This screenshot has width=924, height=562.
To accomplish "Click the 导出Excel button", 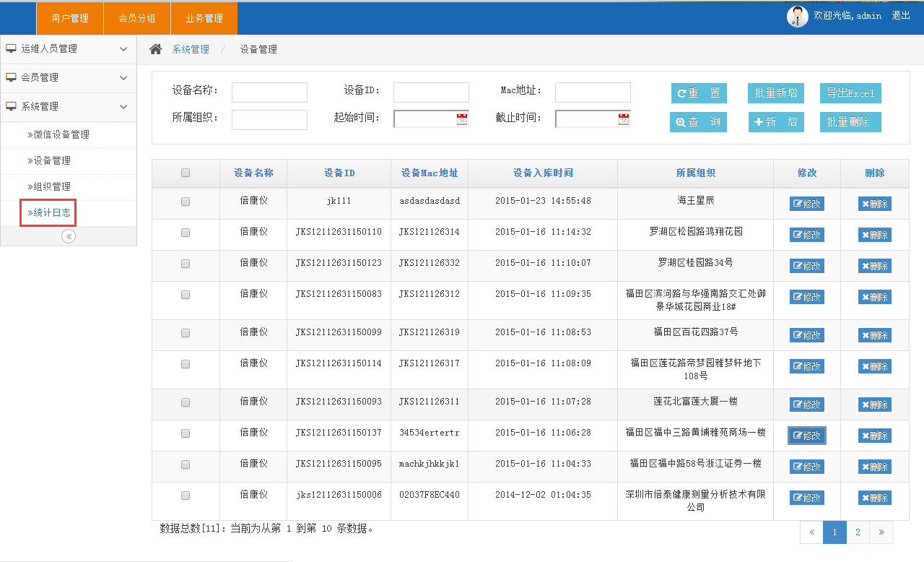I will coord(850,93).
